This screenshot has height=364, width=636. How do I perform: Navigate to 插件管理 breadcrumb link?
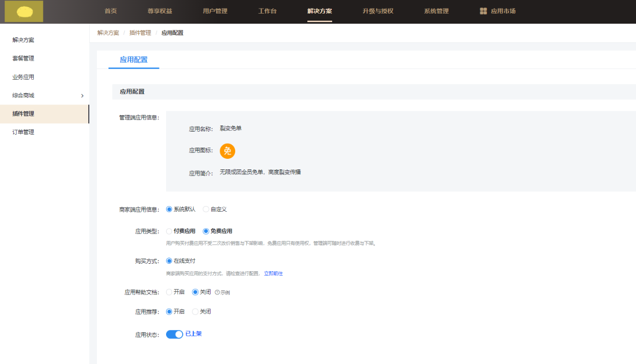pos(140,33)
